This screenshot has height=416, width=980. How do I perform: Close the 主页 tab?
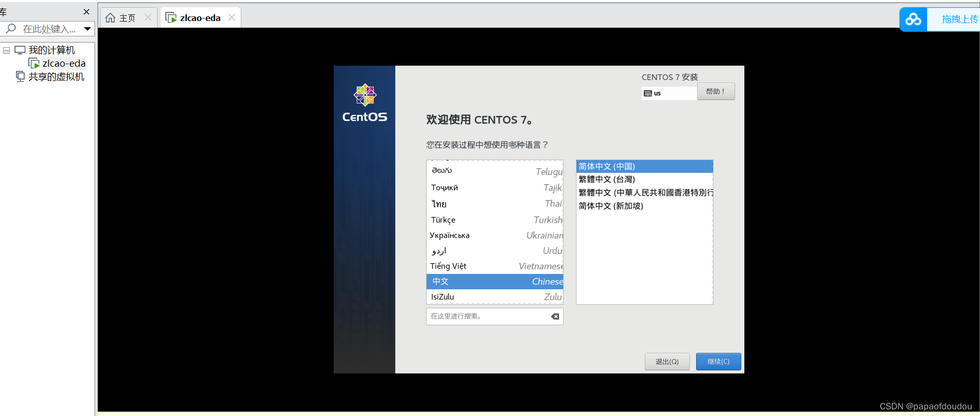click(x=148, y=17)
